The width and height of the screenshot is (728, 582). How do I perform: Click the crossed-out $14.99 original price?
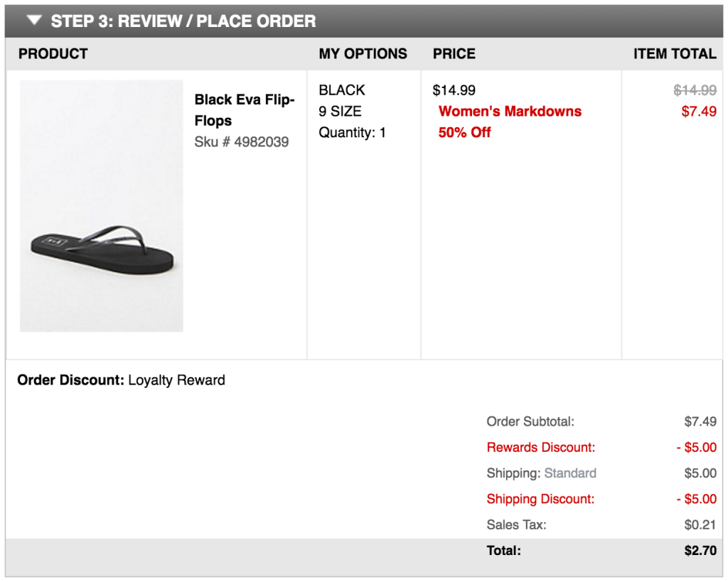click(x=695, y=90)
